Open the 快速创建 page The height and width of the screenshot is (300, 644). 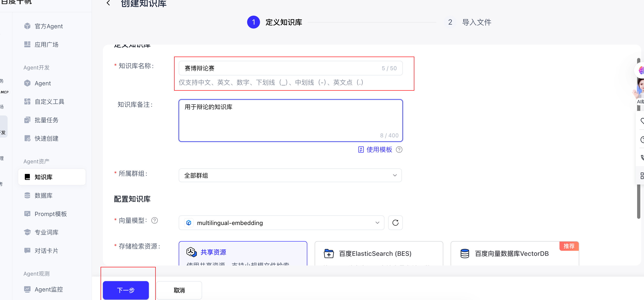pyautogui.click(x=46, y=138)
